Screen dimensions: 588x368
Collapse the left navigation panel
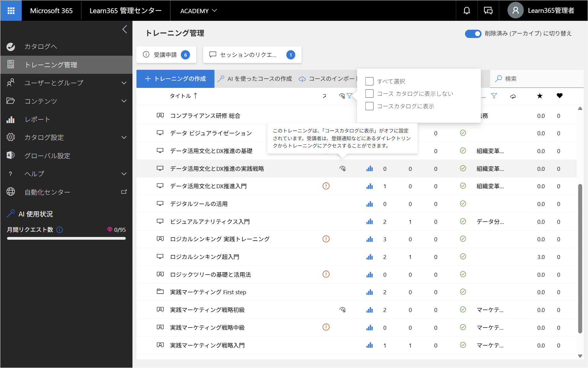point(125,29)
